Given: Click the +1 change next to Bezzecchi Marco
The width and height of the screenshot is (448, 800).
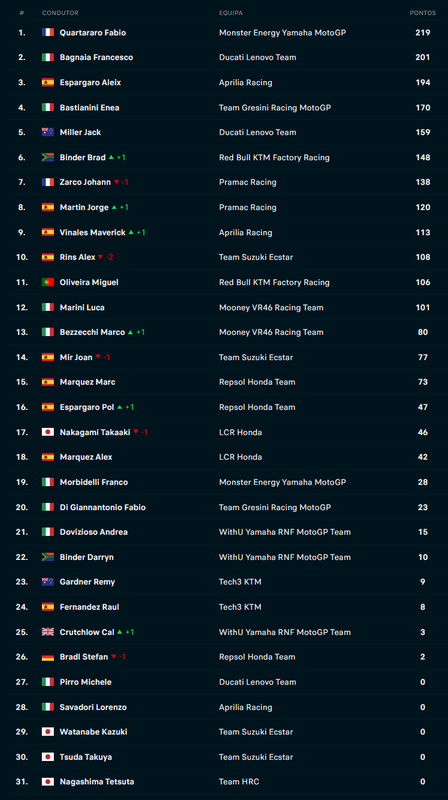Looking at the screenshot, I should point(140,332).
